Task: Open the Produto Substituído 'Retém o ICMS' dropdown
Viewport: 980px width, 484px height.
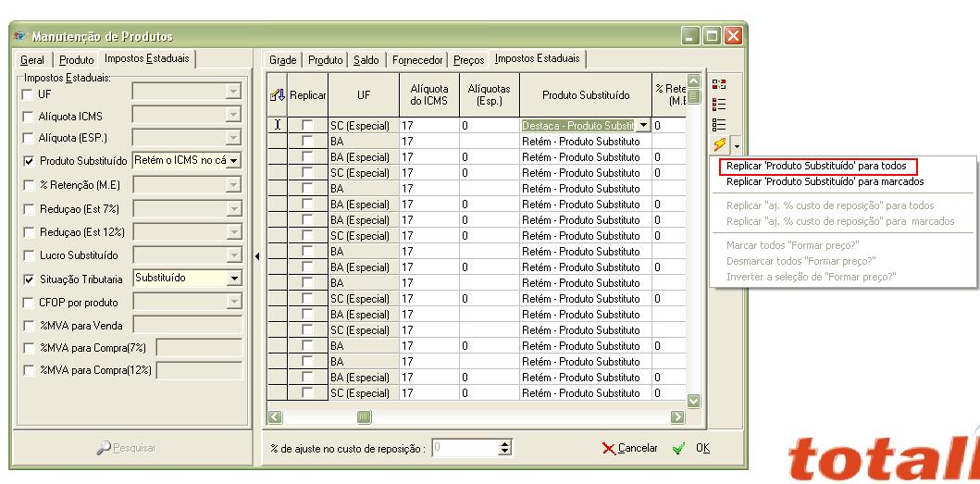Action: coord(234,161)
